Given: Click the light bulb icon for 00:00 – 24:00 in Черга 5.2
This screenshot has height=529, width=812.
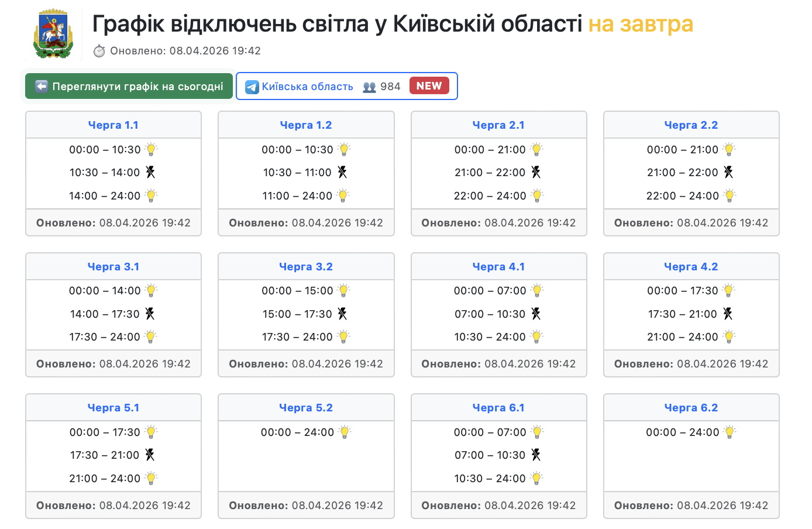Looking at the screenshot, I should pos(345,432).
